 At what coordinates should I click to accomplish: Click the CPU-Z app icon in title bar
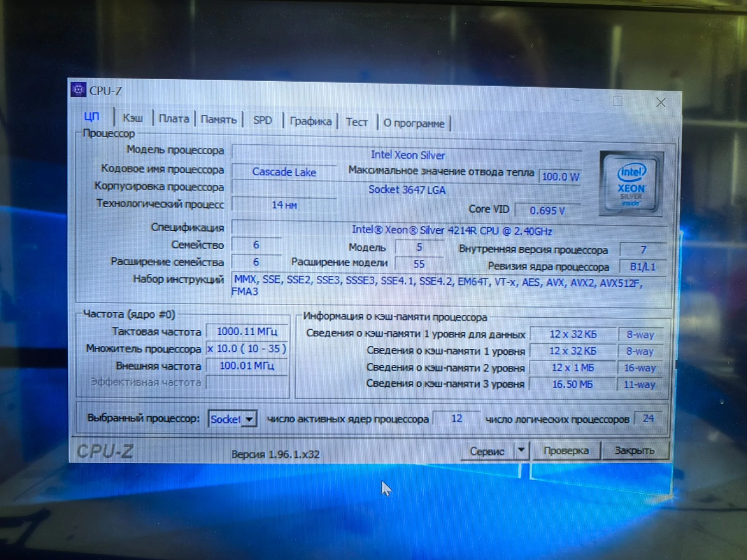point(78,89)
